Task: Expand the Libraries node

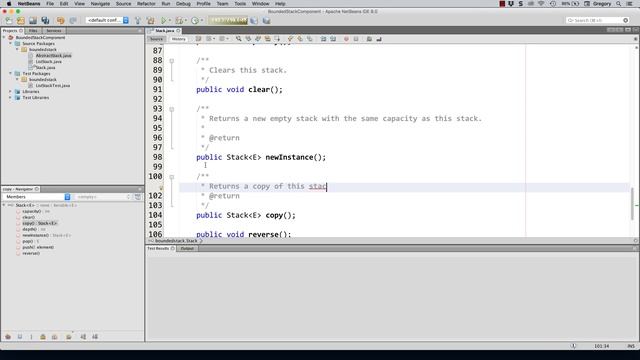Action: tap(11, 91)
